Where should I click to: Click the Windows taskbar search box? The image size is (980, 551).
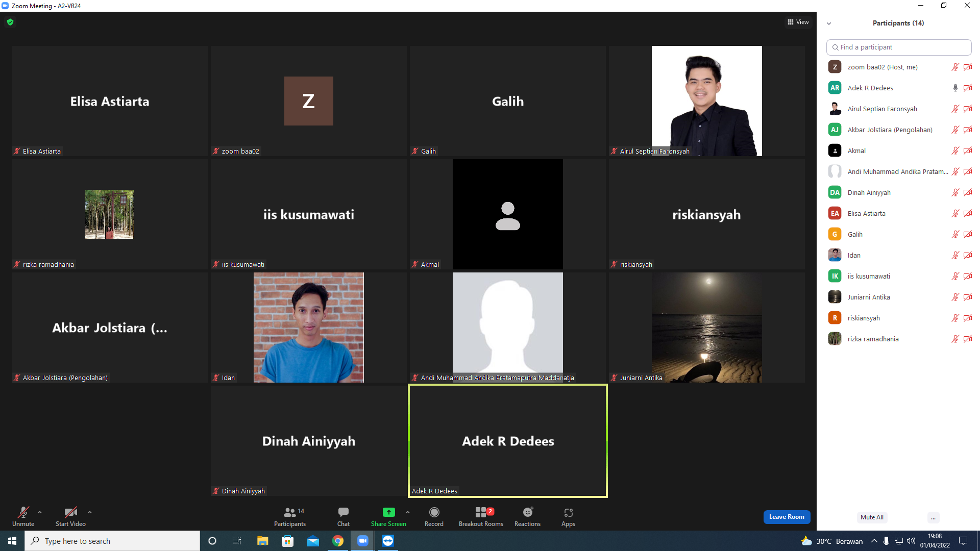(112, 541)
